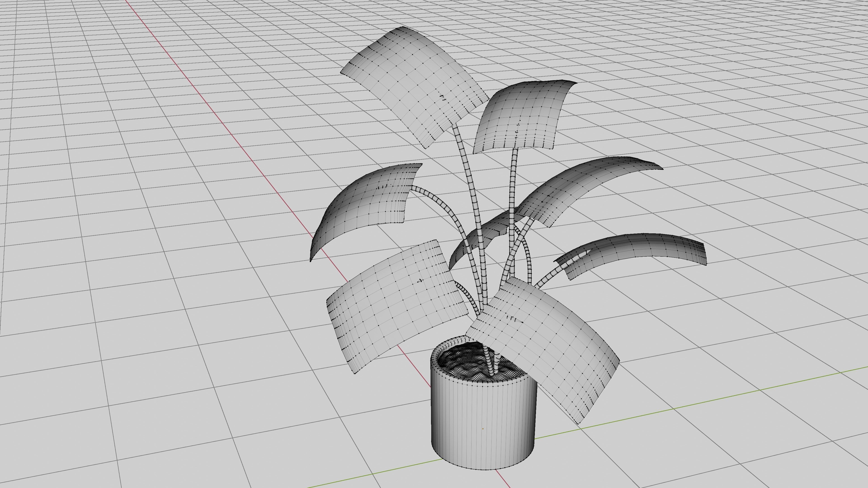Click the small orange origin dot on the pot

483,429
